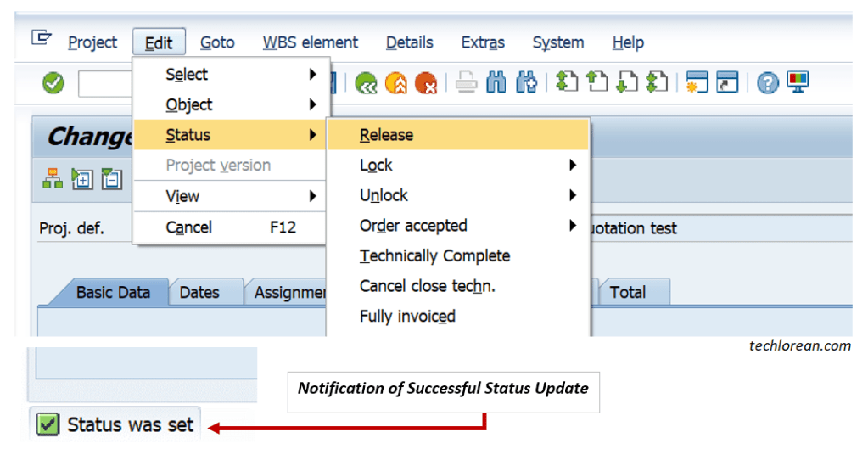This screenshot has width=868, height=449.
Task: Click the green Back arrow icon
Action: point(366,83)
